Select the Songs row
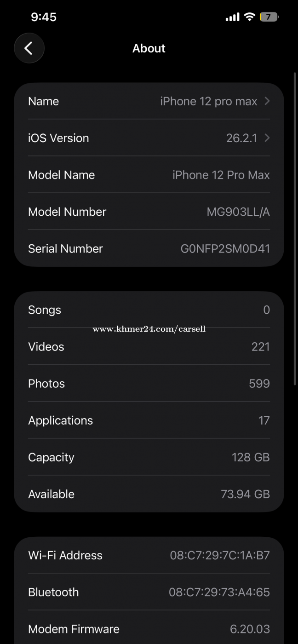 tap(149, 310)
